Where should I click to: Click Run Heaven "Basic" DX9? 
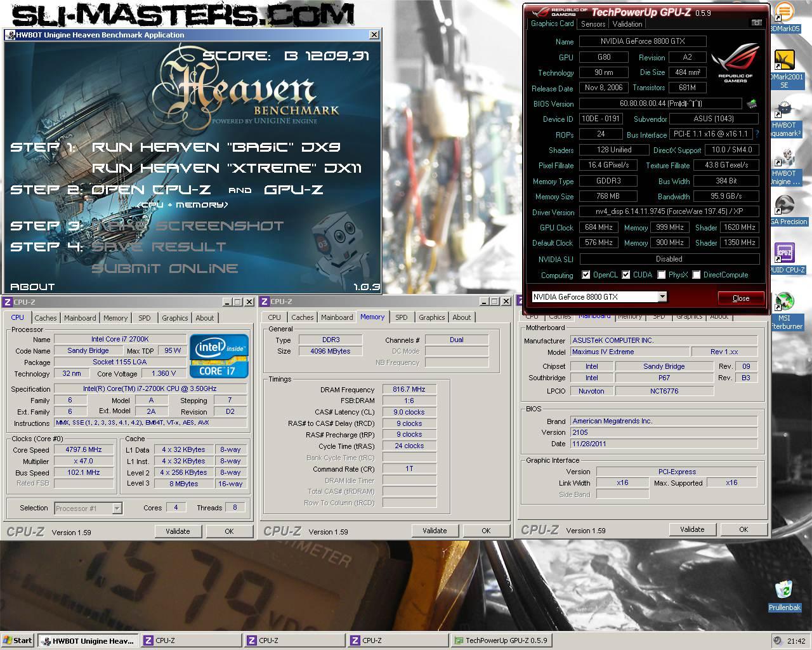[216, 147]
